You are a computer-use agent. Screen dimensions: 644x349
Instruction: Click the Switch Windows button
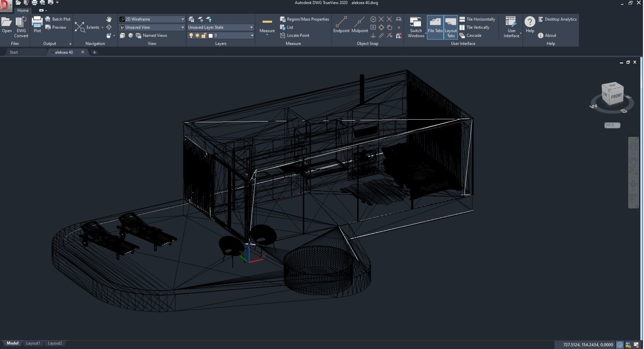(x=416, y=27)
